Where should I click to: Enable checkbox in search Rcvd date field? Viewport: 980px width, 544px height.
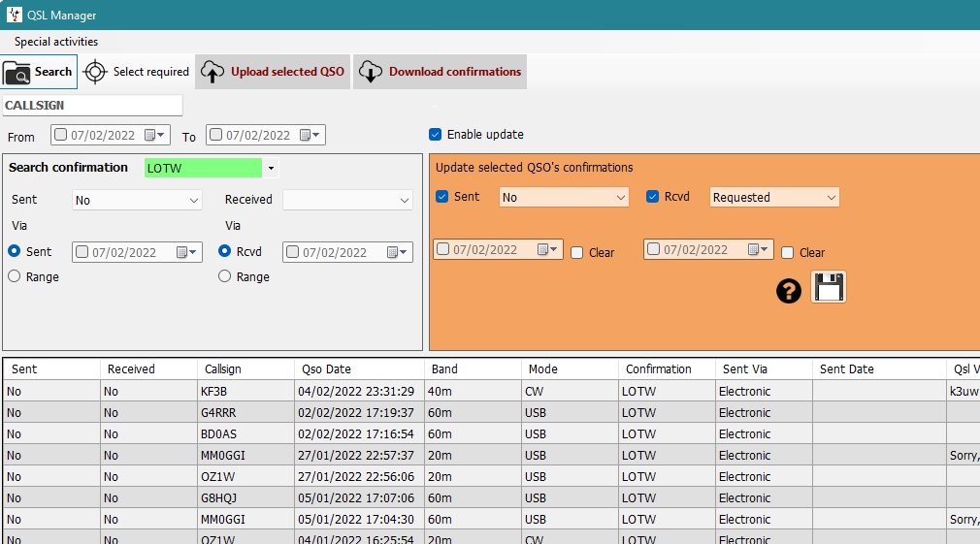pos(292,252)
